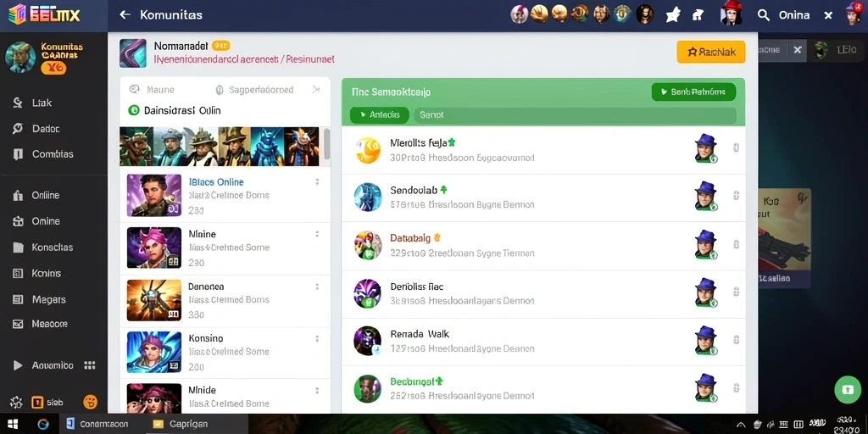
Task: Click the yellow RaisNak button
Action: (x=711, y=52)
